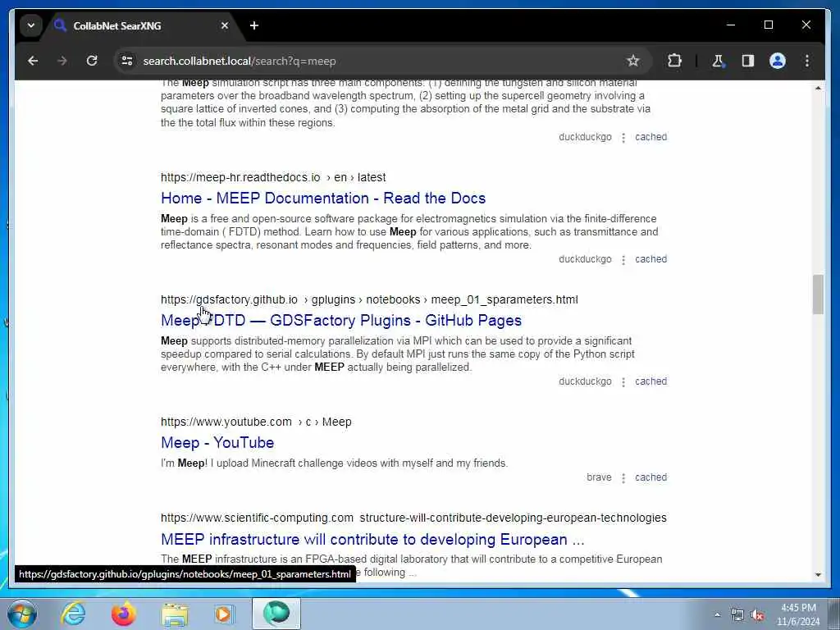840x630 pixels.
Task: Click brave engine label on YouTube result
Action: (599, 477)
